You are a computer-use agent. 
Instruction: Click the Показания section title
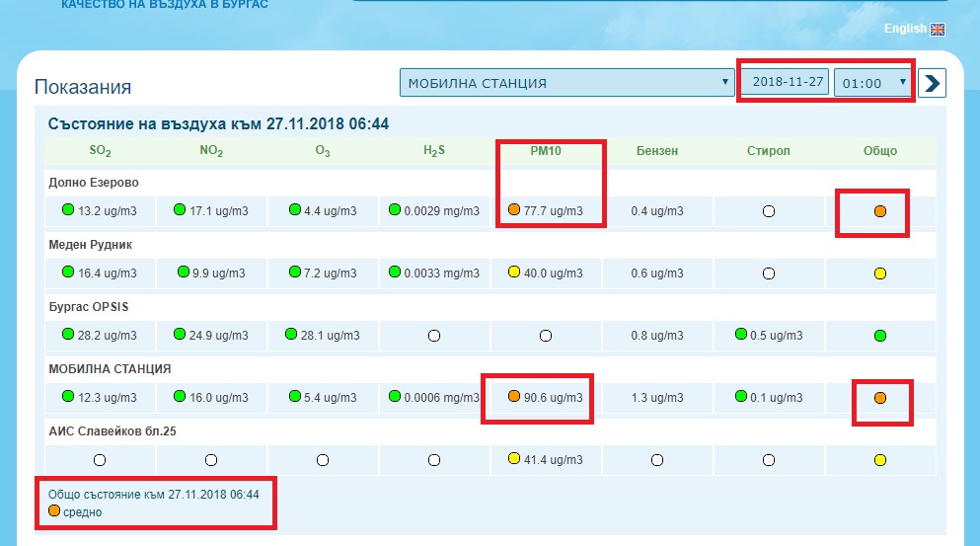coord(83,87)
